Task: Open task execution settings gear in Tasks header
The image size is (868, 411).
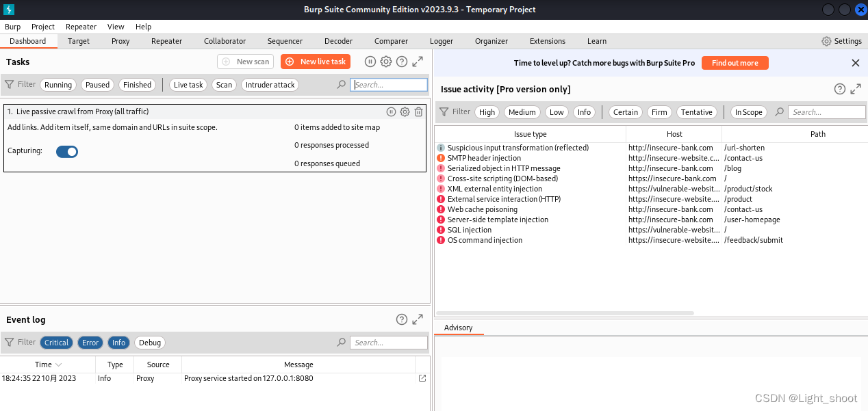Action: 386,62
